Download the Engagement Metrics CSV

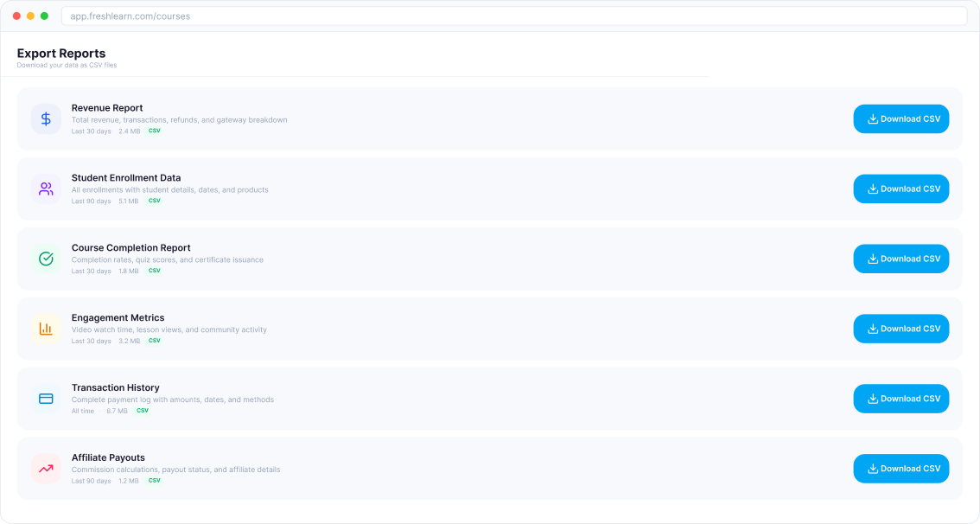click(x=901, y=329)
